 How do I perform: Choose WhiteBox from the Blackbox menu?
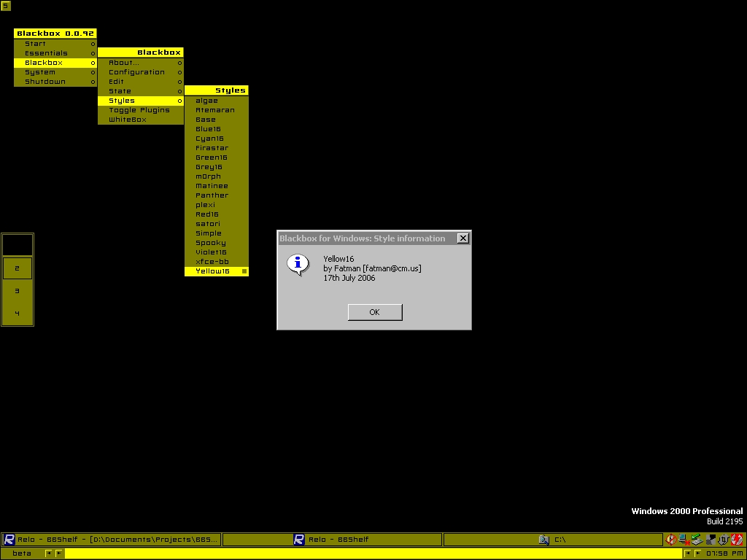click(x=141, y=120)
